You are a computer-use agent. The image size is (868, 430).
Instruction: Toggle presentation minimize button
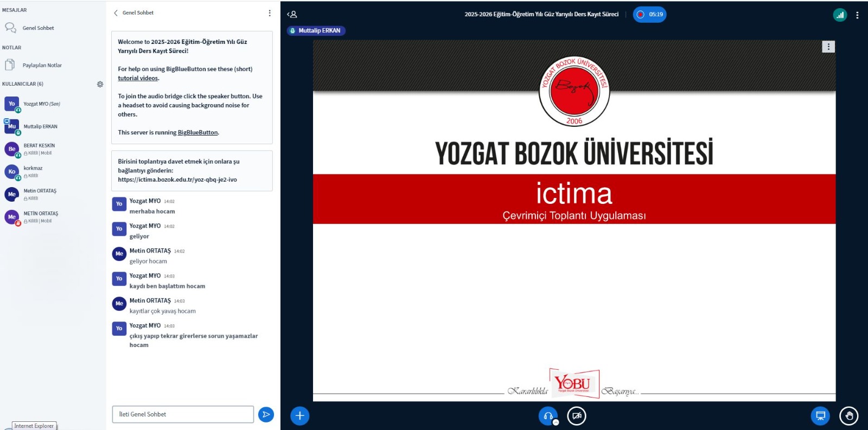pyautogui.click(x=821, y=416)
